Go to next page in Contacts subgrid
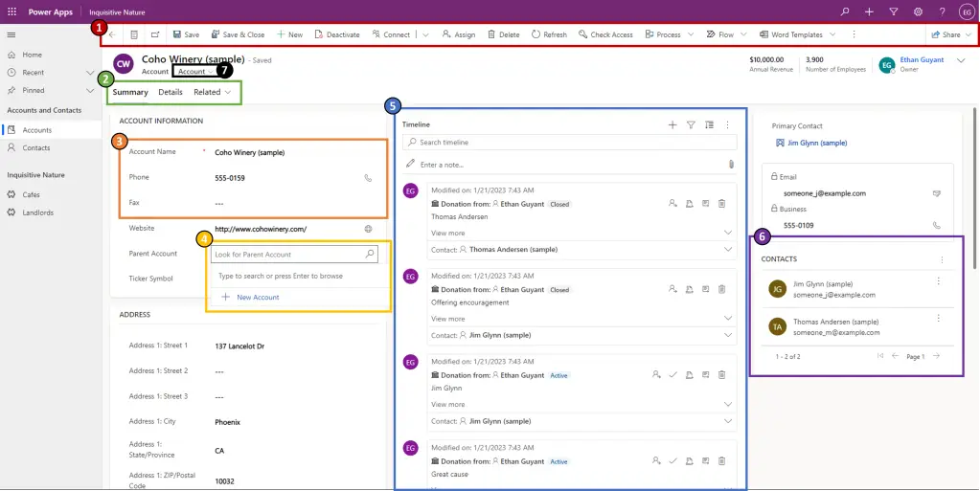This screenshot has height=491, width=980. (936, 356)
